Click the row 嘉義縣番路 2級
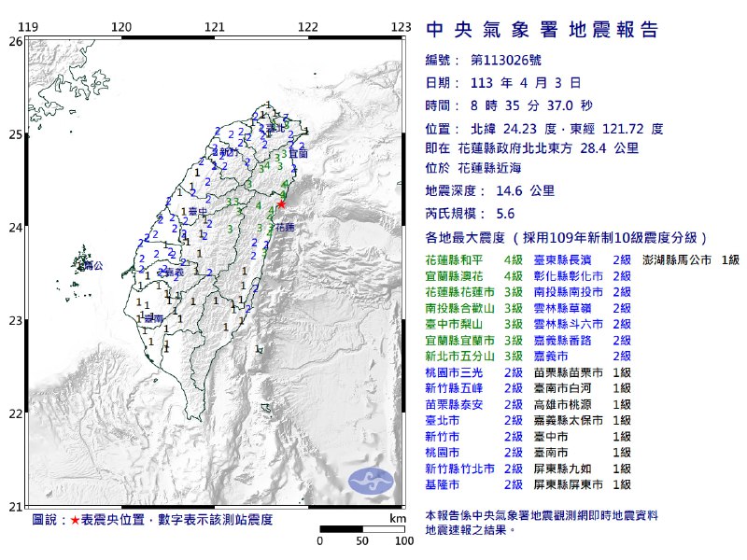 pyautogui.click(x=582, y=341)
